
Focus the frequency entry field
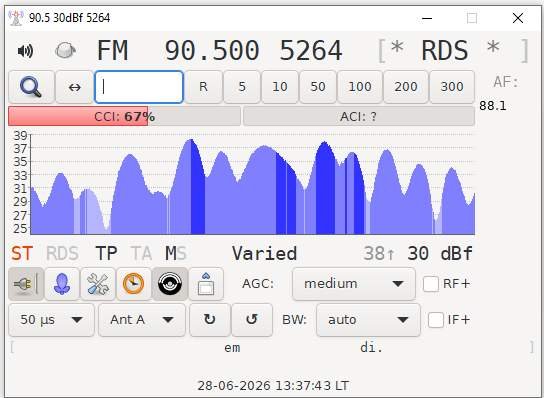[139, 87]
